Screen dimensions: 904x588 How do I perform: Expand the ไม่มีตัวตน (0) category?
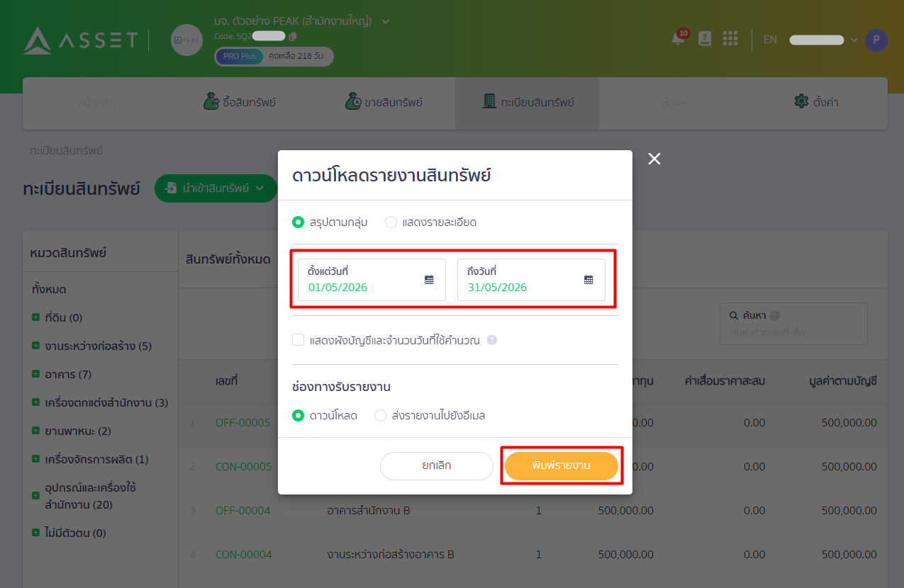[35, 533]
